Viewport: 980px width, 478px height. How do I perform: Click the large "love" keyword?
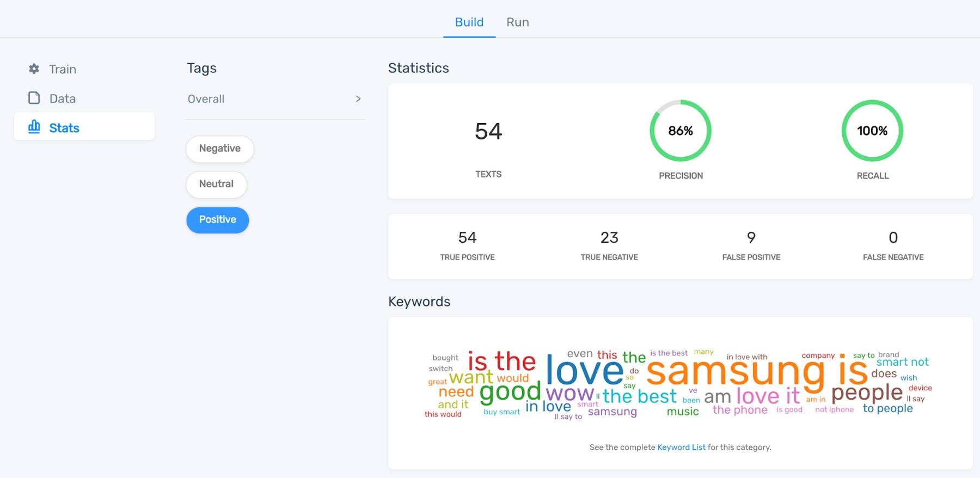pyautogui.click(x=584, y=370)
